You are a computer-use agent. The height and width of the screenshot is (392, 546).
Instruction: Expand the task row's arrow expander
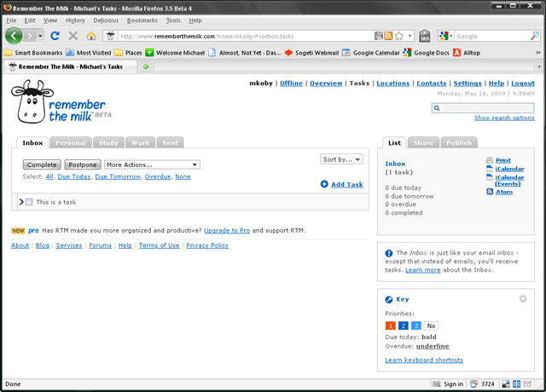(21, 202)
